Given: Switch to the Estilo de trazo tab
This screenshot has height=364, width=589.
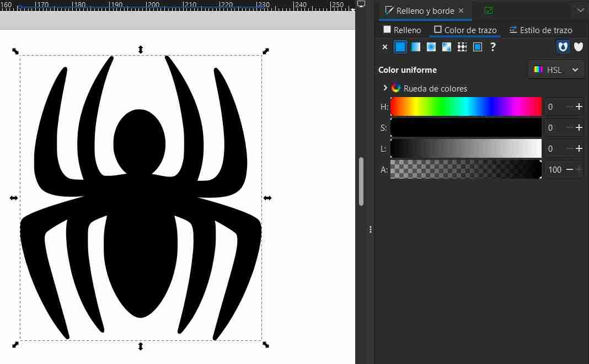Looking at the screenshot, I should 541,30.
